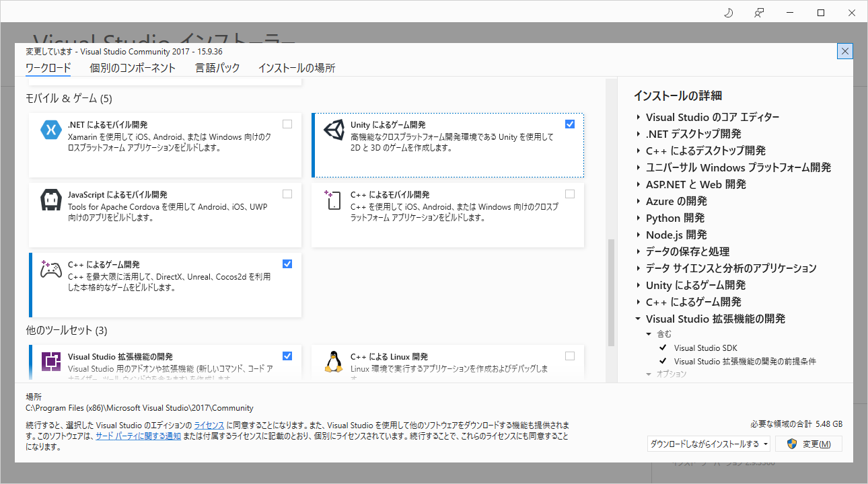This screenshot has width=868, height=484.
Task: Check the JavaScript によるモバイル開発 workload
Action: [287, 194]
